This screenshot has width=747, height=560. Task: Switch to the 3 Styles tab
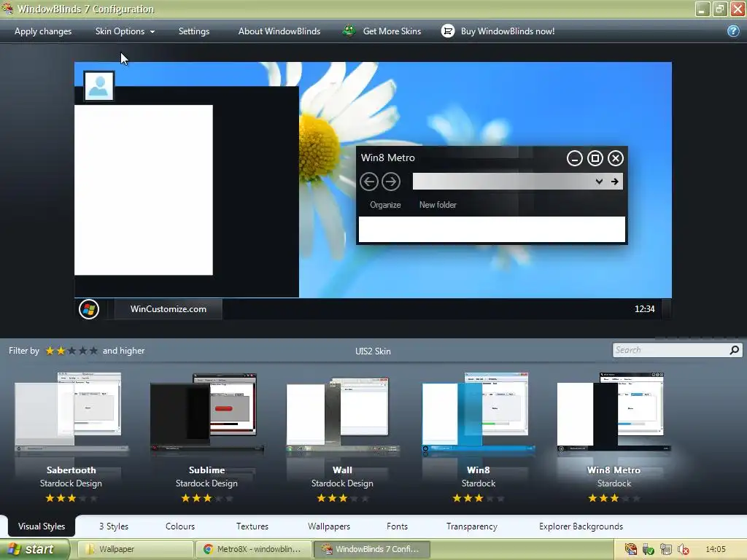tap(113, 526)
